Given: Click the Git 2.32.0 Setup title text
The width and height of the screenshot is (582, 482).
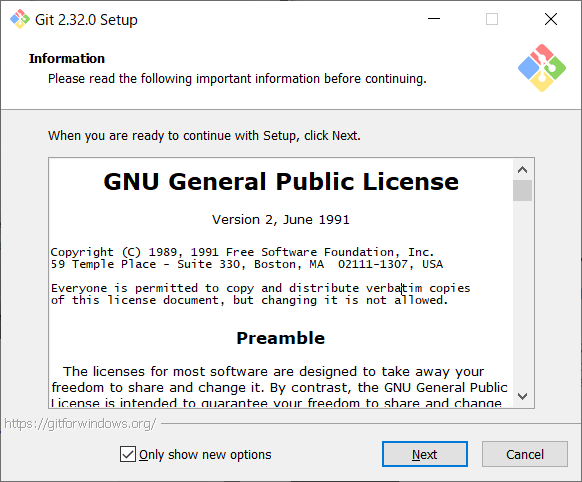Looking at the screenshot, I should click(x=86, y=20).
